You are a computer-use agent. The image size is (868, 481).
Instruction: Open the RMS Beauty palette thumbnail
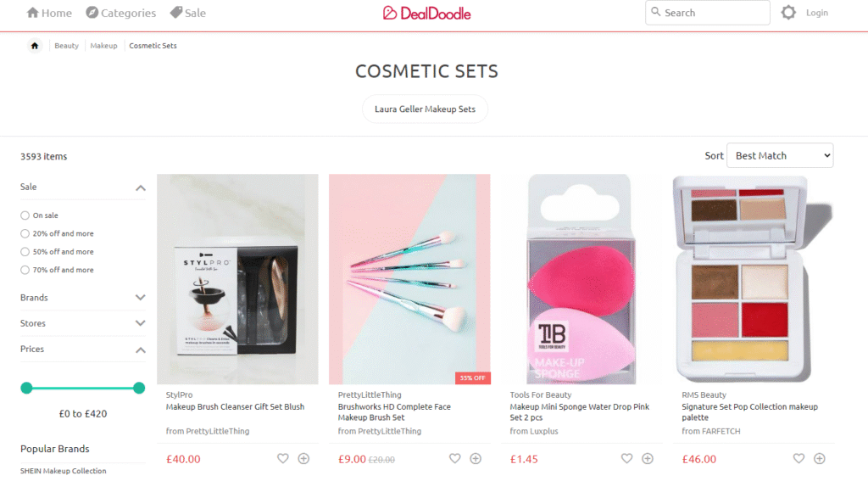[x=754, y=279]
